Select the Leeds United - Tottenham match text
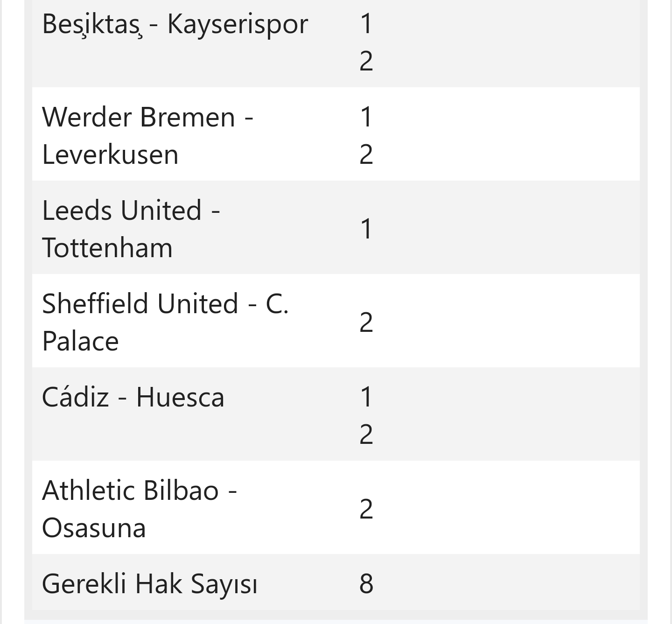Viewport: 672px width, 624px height. [131, 229]
